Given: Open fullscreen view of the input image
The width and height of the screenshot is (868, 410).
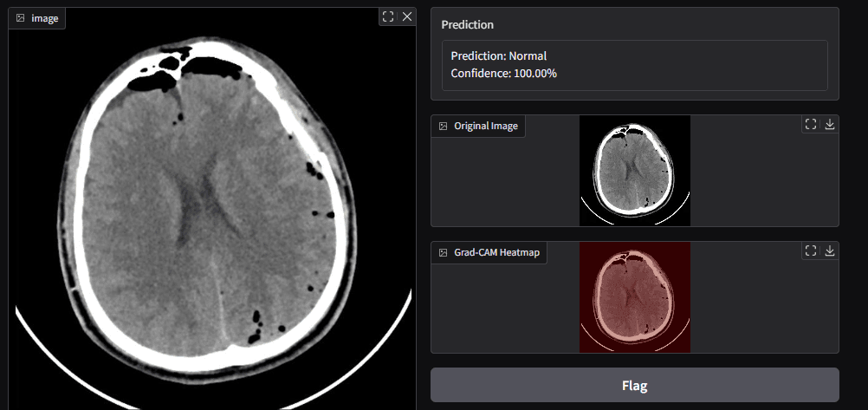Looking at the screenshot, I should (388, 16).
